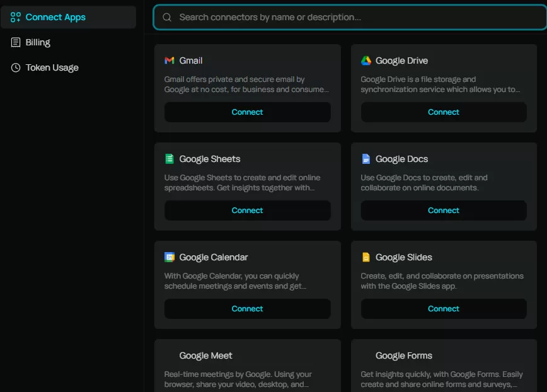Image resolution: width=547 pixels, height=392 pixels.
Task: Connect the Gmail app
Action: point(247,112)
